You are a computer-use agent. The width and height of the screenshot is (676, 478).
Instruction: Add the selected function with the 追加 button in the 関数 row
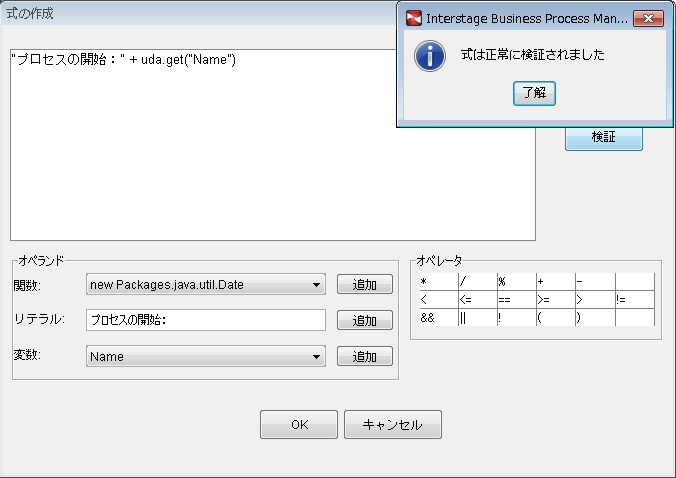365,284
